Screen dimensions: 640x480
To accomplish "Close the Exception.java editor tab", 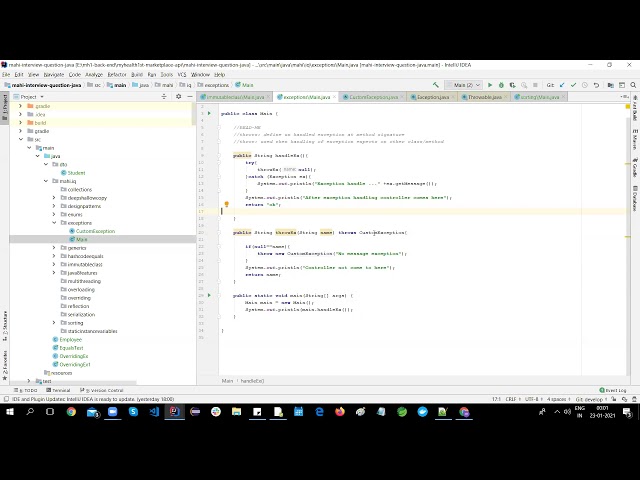I will 453,97.
